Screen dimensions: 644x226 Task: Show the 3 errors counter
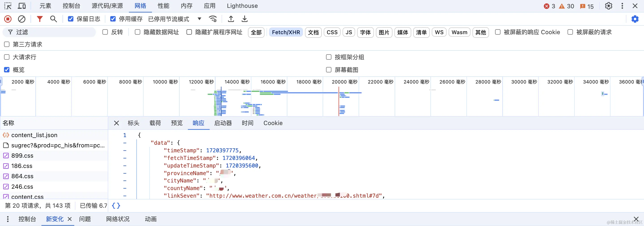point(549,6)
